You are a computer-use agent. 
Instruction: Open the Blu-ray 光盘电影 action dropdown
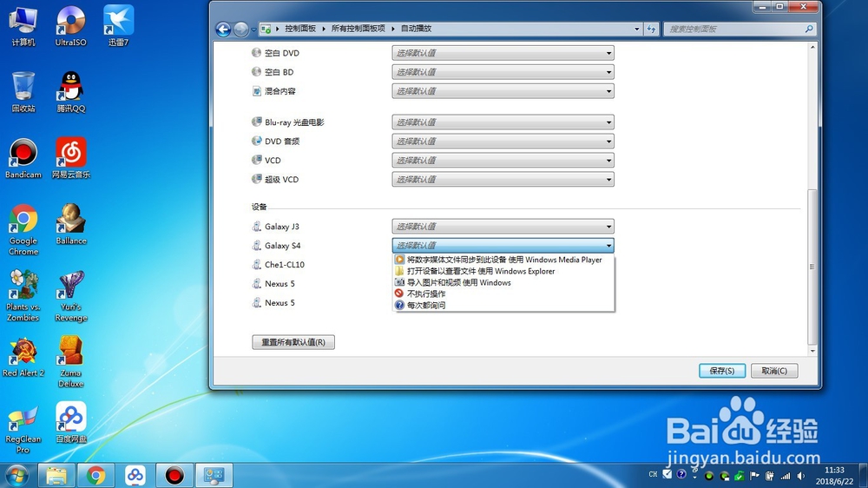pyautogui.click(x=503, y=122)
